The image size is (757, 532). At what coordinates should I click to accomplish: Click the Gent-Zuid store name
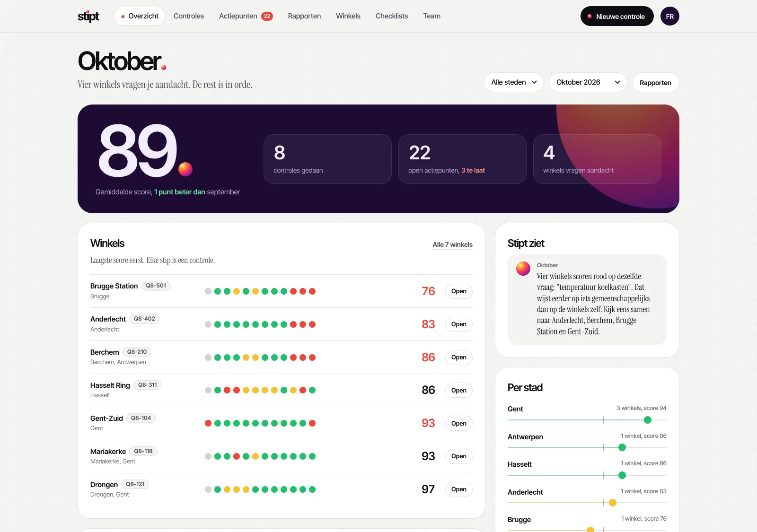point(106,419)
